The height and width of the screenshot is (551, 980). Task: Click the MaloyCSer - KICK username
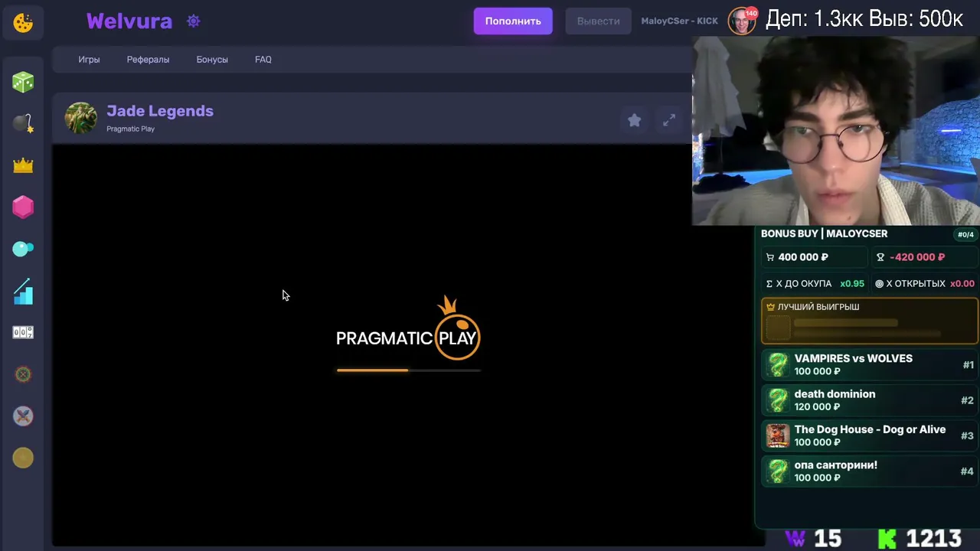[x=679, y=21]
